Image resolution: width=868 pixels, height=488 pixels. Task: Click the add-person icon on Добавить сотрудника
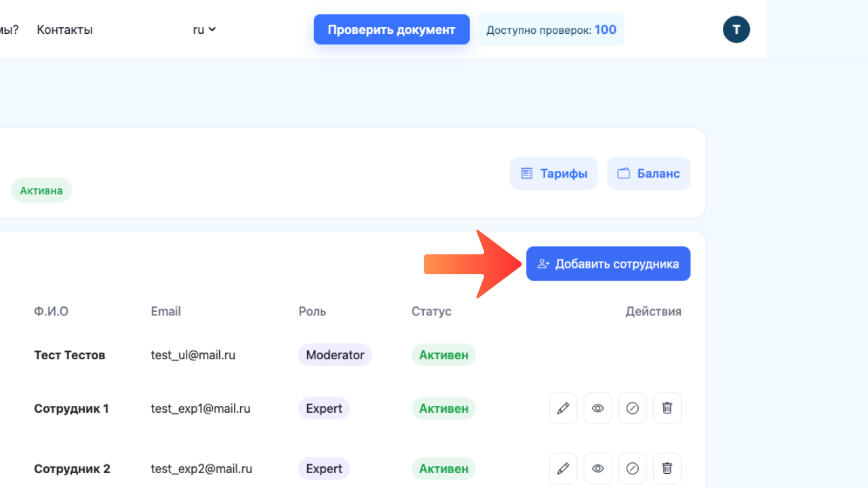tap(542, 264)
